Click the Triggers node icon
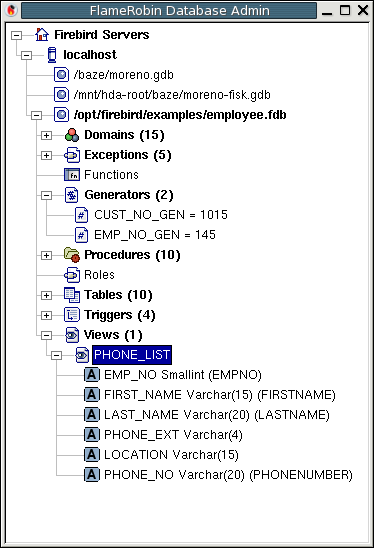This screenshot has height=548, width=374. [72, 315]
